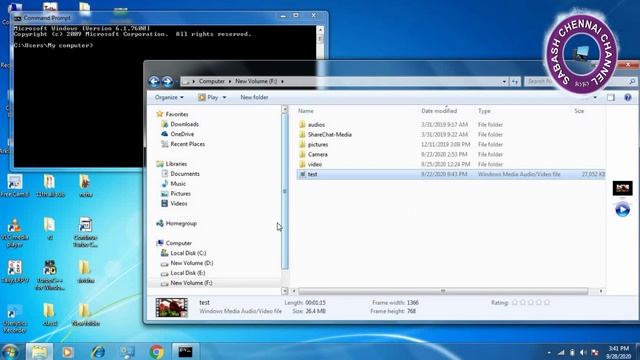Open Explorer's help question mark icon
The image size is (640, 360).
(627, 97)
